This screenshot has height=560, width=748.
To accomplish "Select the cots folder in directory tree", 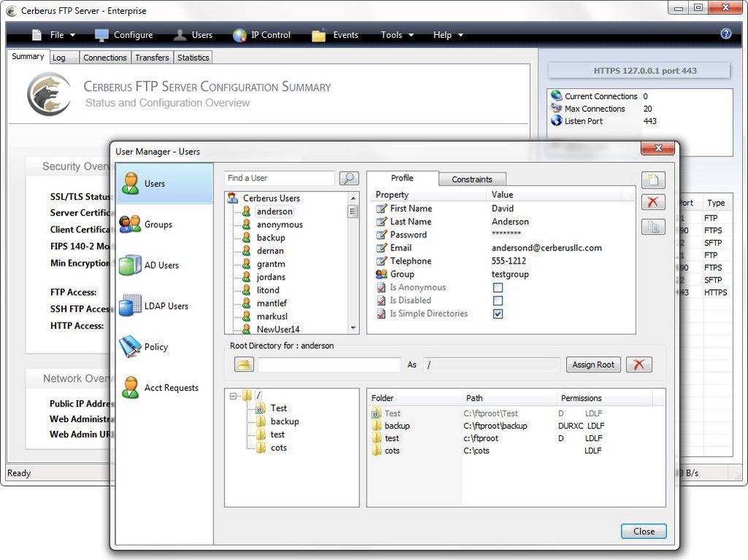I will point(278,448).
